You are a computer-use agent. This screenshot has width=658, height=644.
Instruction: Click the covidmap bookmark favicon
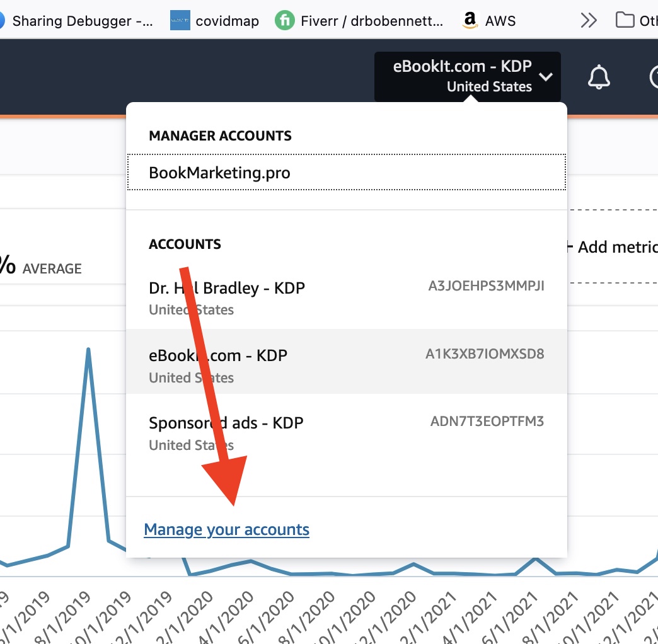pyautogui.click(x=180, y=20)
